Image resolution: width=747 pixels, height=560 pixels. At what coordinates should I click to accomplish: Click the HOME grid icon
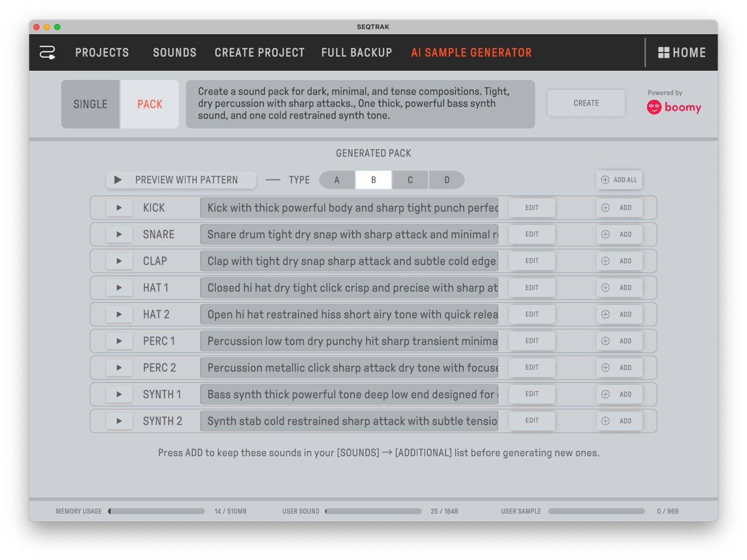(x=664, y=53)
